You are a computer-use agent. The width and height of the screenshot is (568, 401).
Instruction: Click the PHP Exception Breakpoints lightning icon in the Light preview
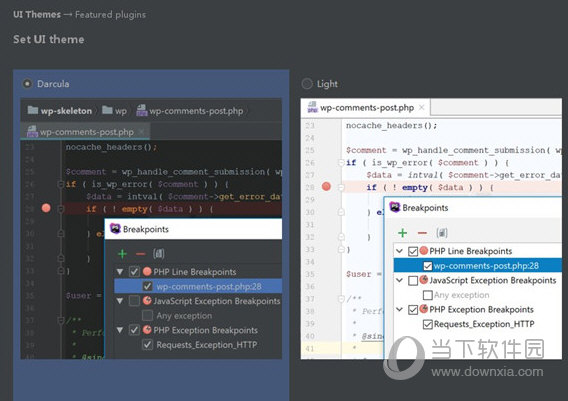point(424,309)
